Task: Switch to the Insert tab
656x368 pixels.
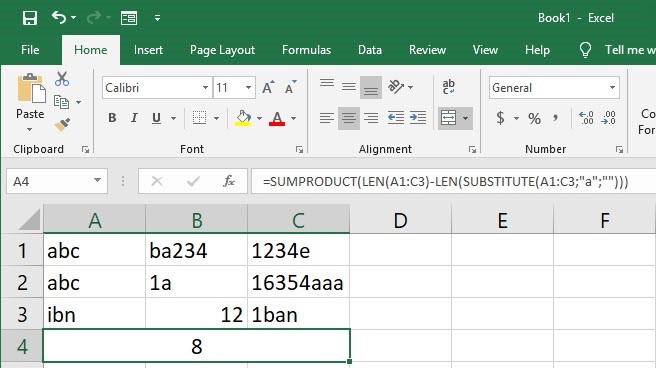Action: coord(148,50)
